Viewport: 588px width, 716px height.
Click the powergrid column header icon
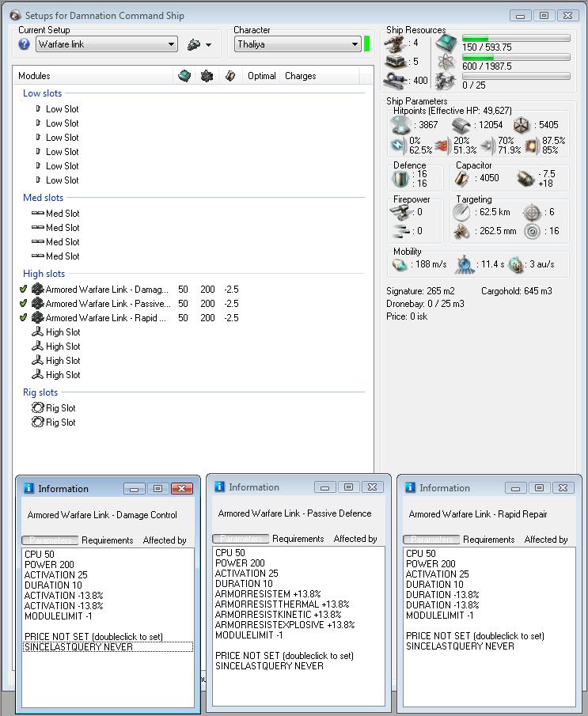207,76
